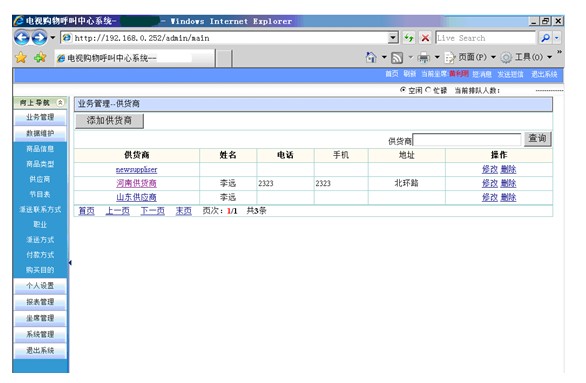
Task: Click the Print icon in toolbar
Action: pos(424,58)
